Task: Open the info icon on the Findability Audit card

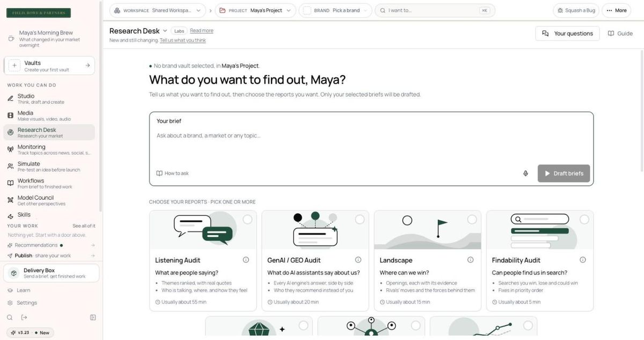Action: coord(582,260)
